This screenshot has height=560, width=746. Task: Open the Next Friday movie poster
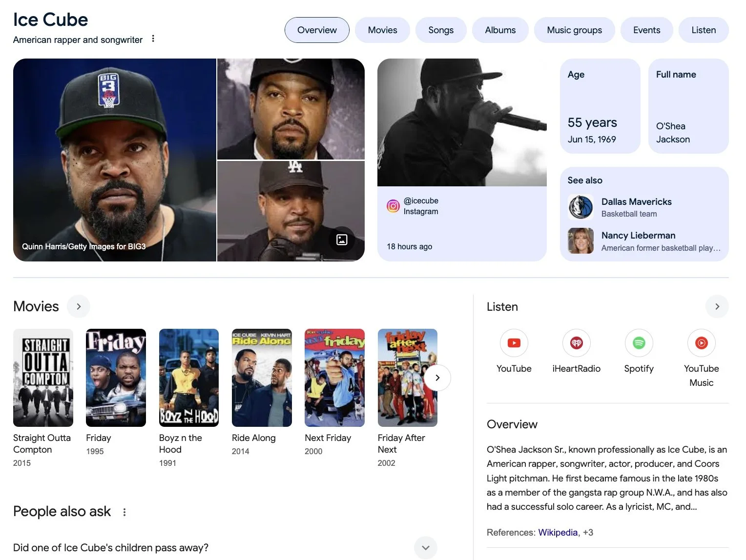tap(334, 378)
